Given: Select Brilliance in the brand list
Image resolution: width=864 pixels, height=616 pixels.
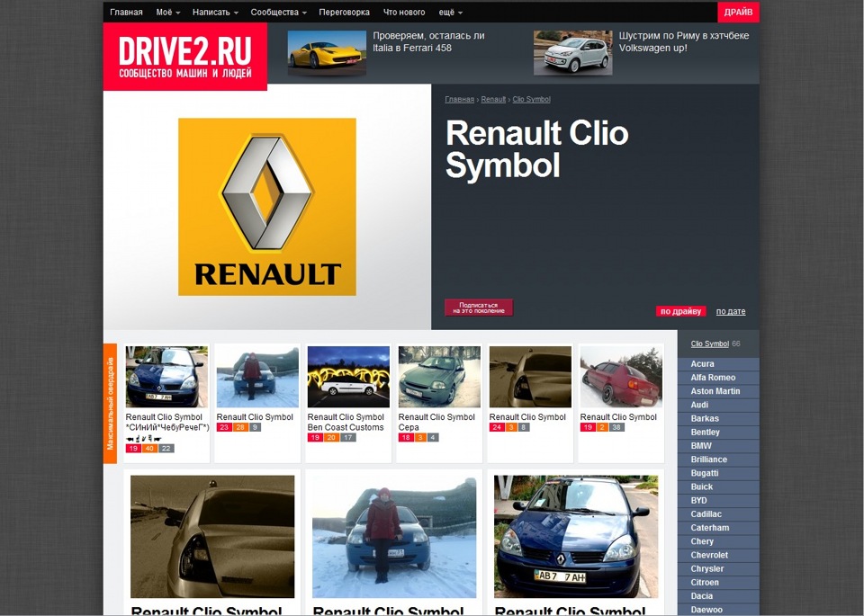Looking at the screenshot, I should [718, 460].
